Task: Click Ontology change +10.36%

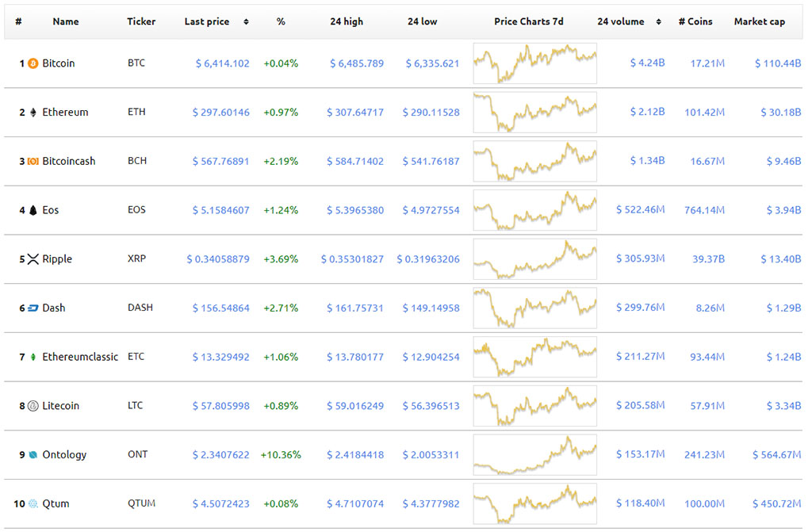Action: [281, 455]
